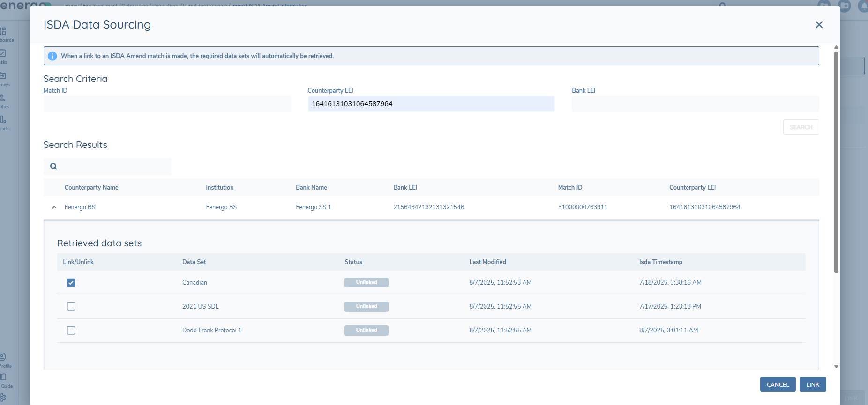
Task: Collapse the Fenergo BS result row
Action: coord(54,207)
